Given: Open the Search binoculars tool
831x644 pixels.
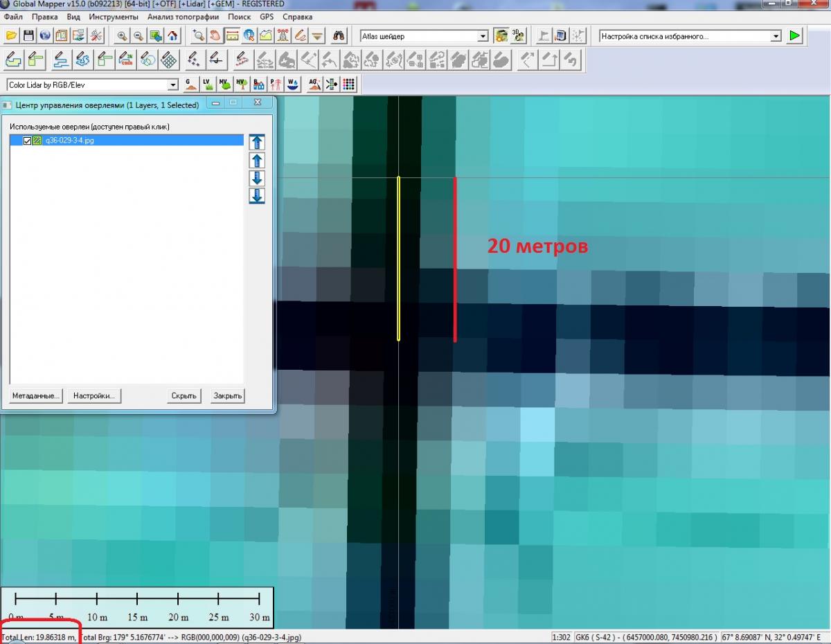Looking at the screenshot, I should pyautogui.click(x=339, y=35).
